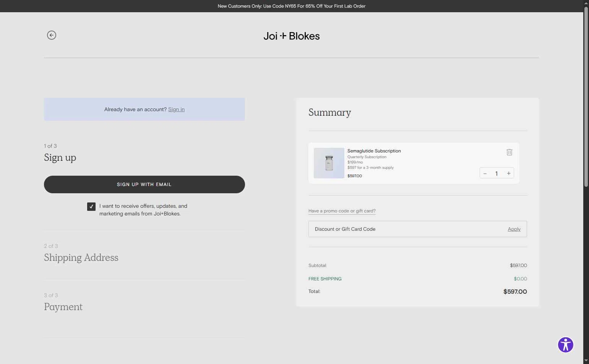Click Have a promo code or gift card link
This screenshot has width=589, height=364.
click(x=342, y=211)
